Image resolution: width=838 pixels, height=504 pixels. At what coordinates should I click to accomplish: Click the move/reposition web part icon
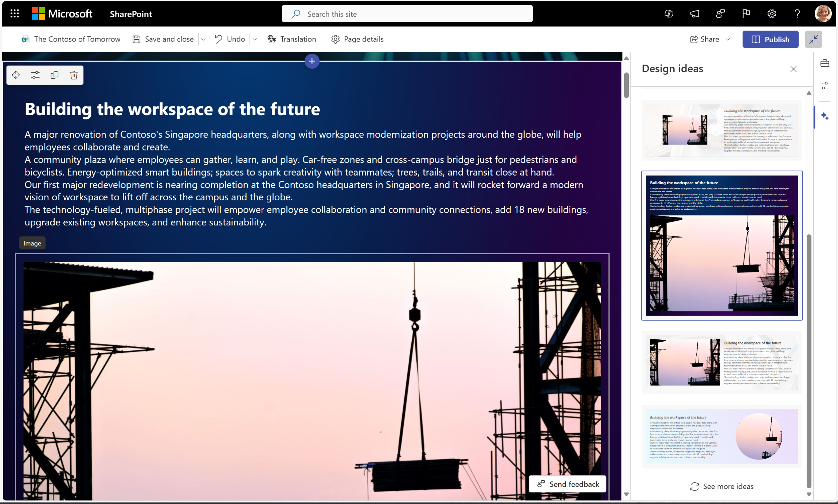pos(16,75)
